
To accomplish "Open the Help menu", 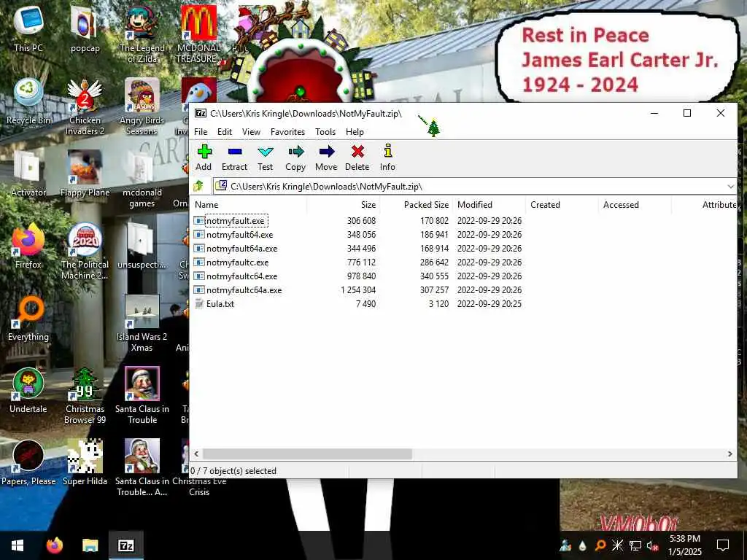I will (x=355, y=132).
